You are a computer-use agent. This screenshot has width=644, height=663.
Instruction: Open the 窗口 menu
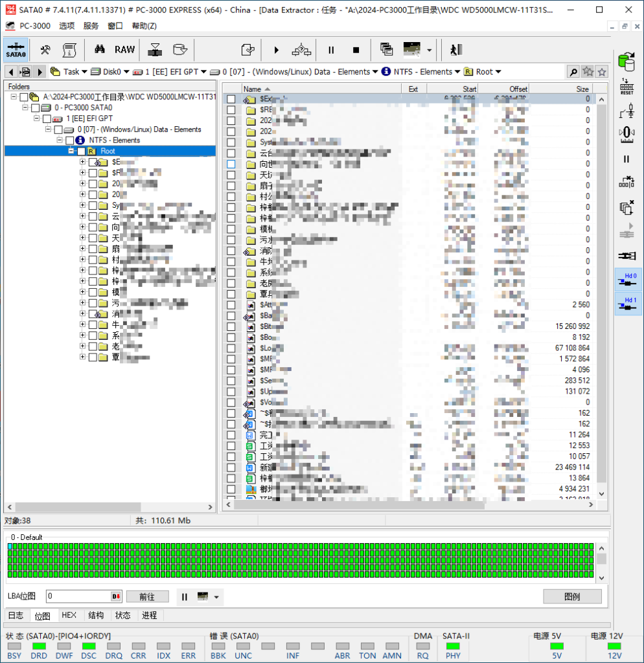pyautogui.click(x=115, y=26)
